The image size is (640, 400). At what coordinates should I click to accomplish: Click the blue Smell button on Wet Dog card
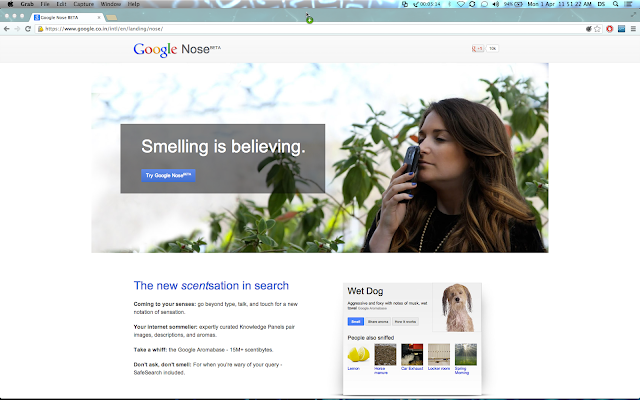pos(356,322)
